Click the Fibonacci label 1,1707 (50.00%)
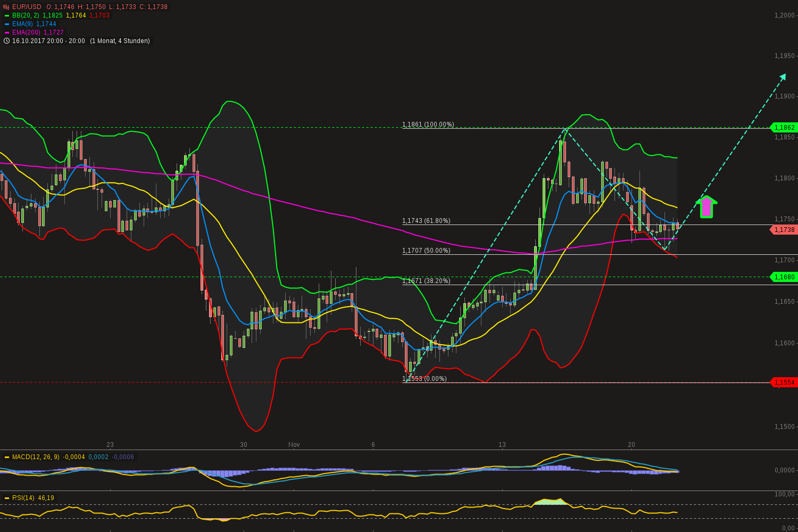The width and height of the screenshot is (798, 532). click(426, 251)
